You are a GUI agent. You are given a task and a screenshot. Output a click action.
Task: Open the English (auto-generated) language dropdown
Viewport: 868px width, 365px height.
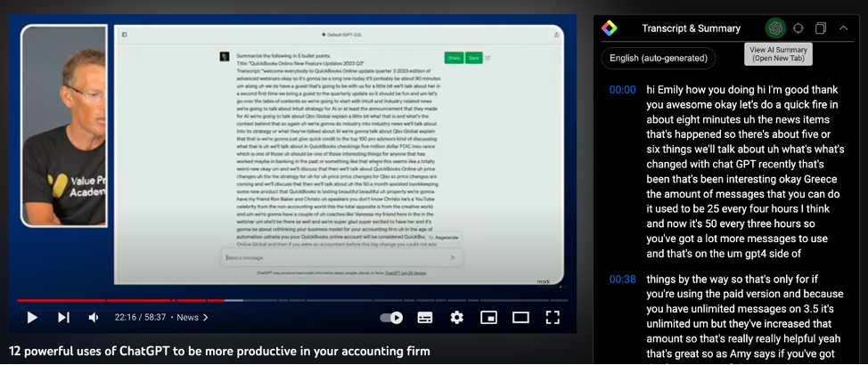point(659,58)
